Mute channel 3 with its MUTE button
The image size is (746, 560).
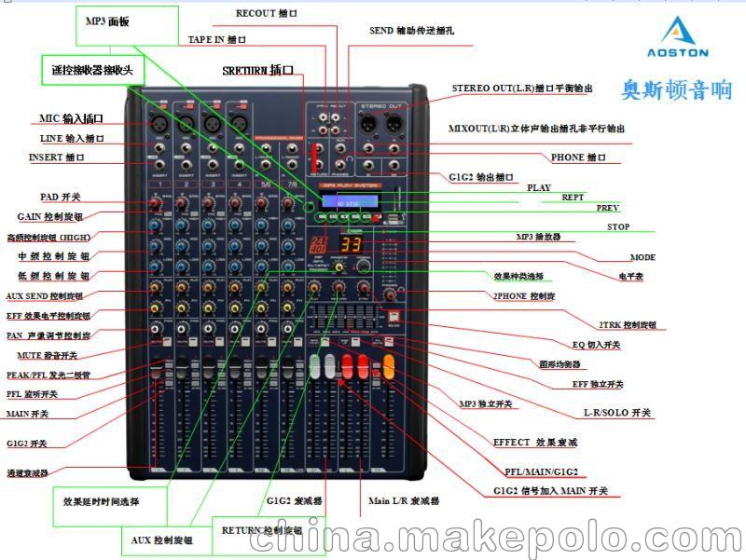220,342
